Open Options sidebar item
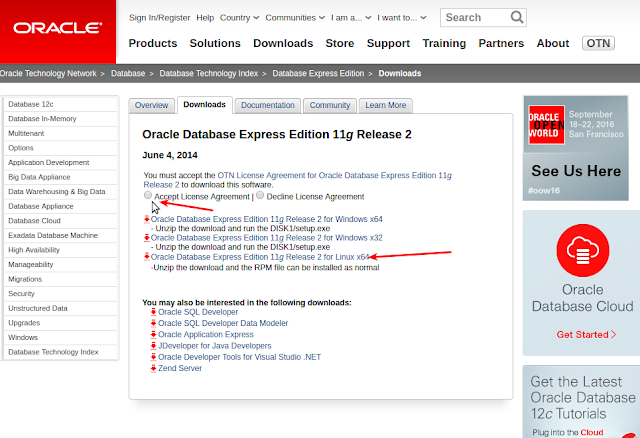The height and width of the screenshot is (438, 640). click(x=60, y=148)
